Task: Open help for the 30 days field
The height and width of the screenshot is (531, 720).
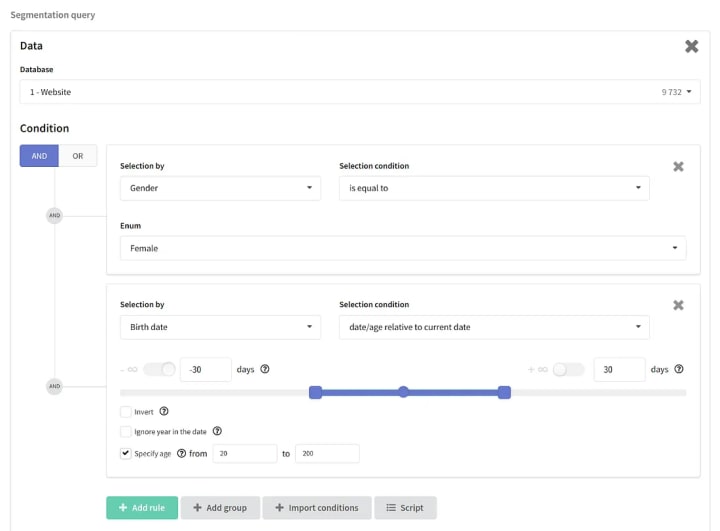Action: [679, 369]
